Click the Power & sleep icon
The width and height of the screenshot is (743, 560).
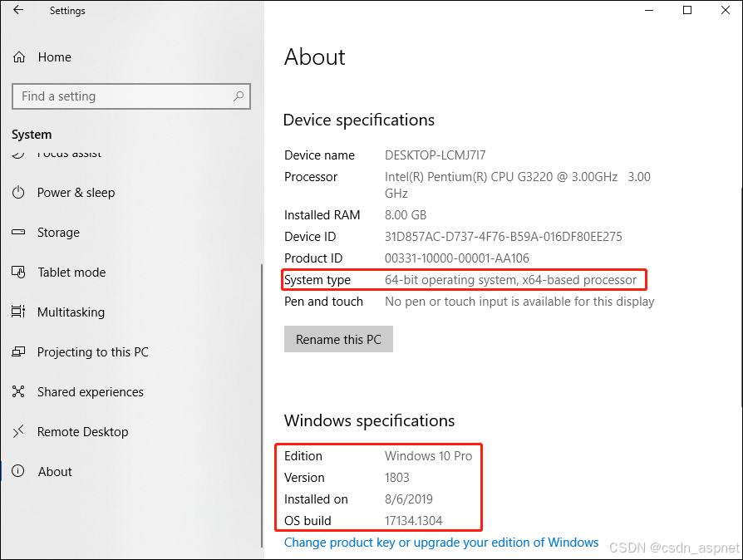pos(18,193)
